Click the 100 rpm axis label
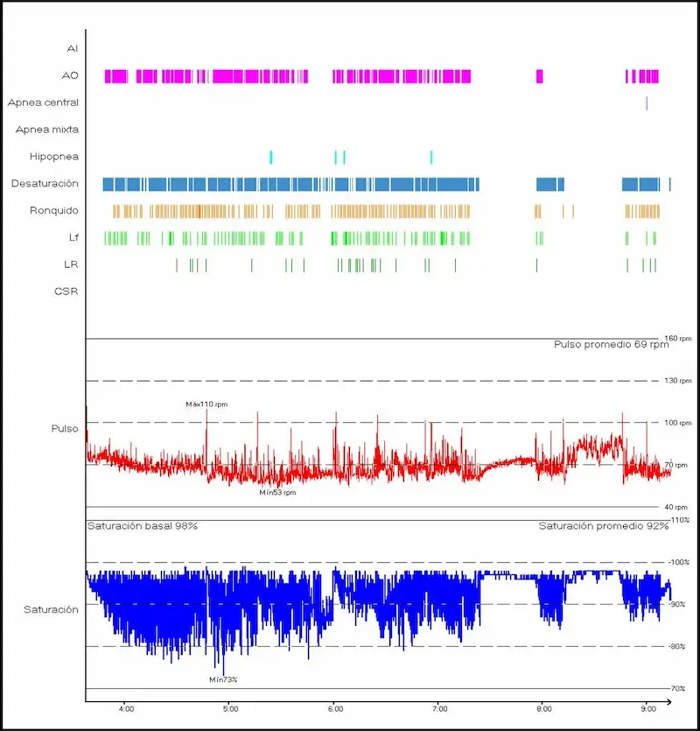The width and height of the screenshot is (700, 731). (x=678, y=423)
